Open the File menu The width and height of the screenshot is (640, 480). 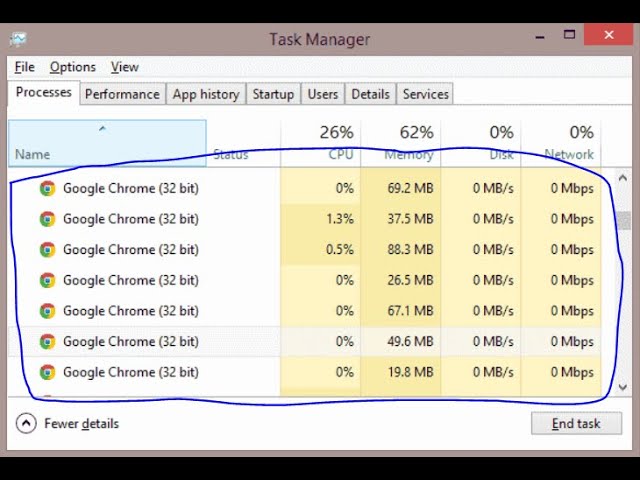[24, 67]
